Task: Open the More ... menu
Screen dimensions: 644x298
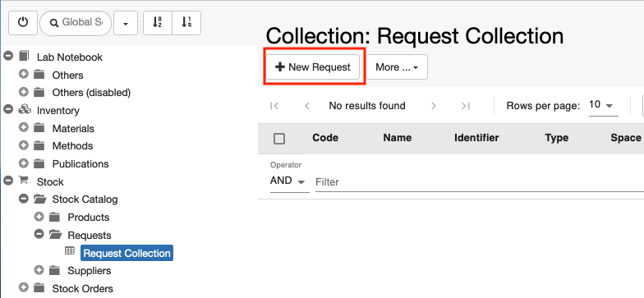Action: [397, 67]
